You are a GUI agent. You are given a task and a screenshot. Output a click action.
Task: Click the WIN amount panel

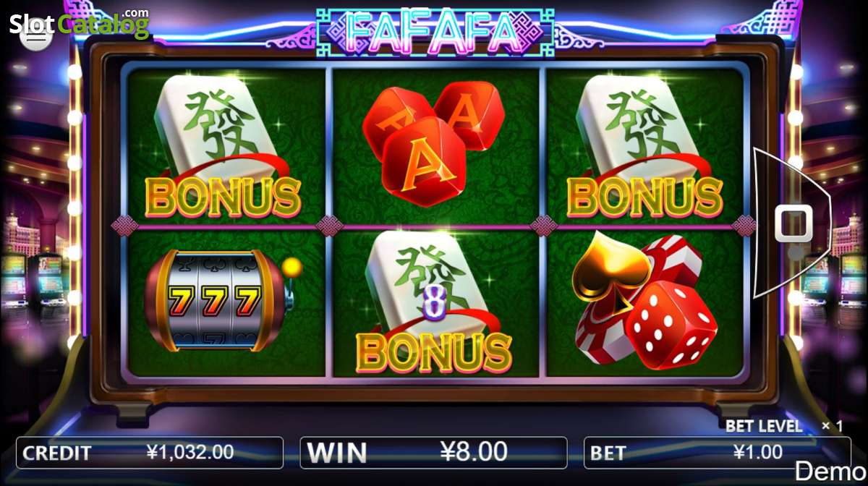point(433,453)
